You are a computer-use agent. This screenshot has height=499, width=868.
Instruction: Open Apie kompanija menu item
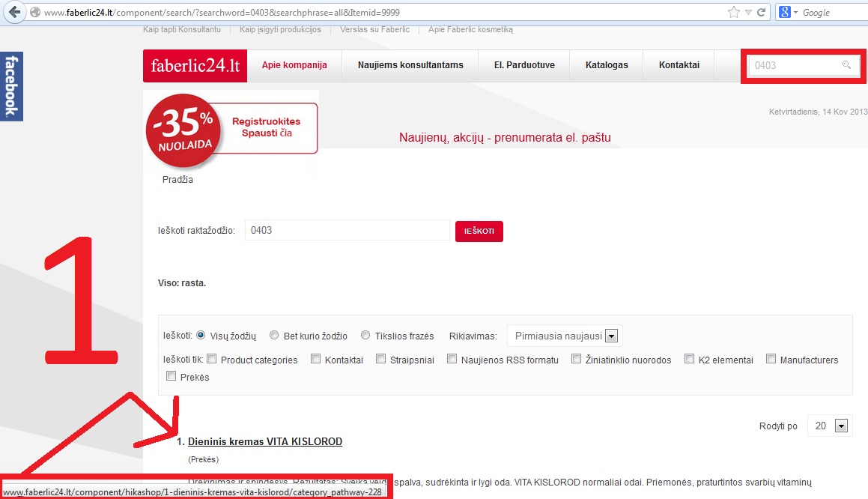pos(294,65)
